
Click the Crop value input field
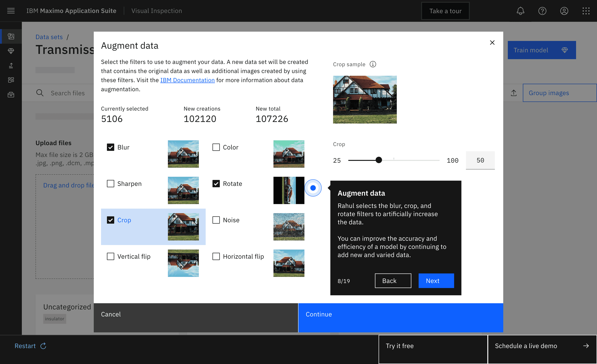coord(480,160)
